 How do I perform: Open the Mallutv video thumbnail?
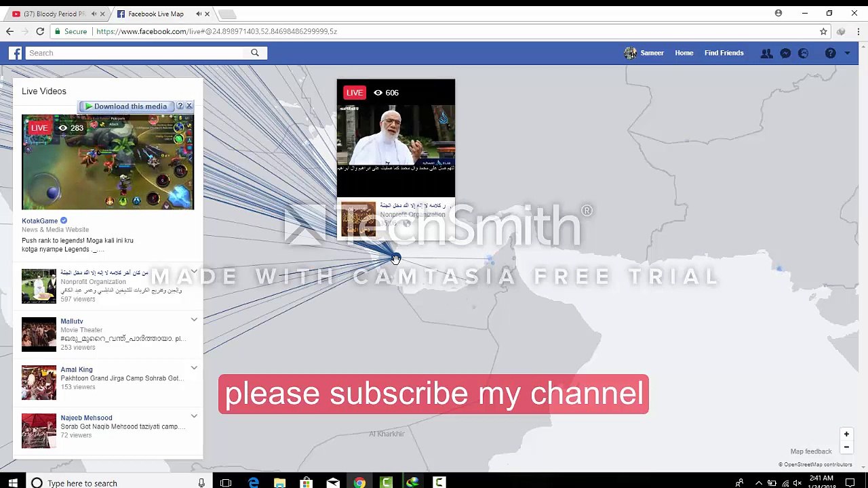tap(39, 334)
